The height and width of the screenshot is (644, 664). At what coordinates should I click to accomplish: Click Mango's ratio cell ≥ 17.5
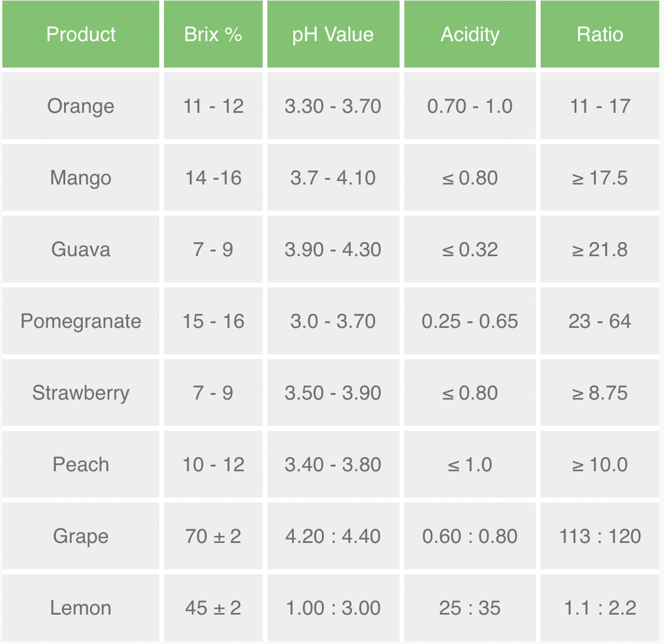[x=600, y=178]
